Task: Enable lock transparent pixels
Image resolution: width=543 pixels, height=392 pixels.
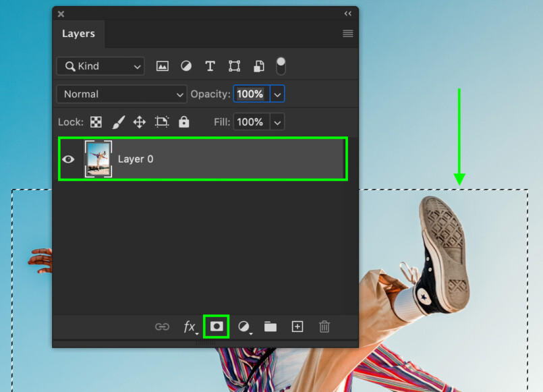Action: 96,122
